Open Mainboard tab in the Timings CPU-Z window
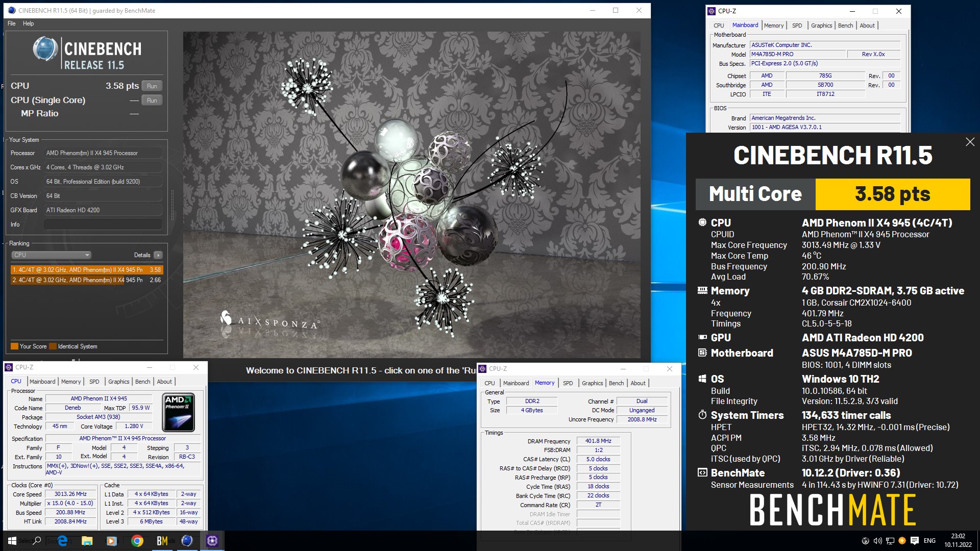The height and width of the screenshot is (551, 980). [x=516, y=383]
